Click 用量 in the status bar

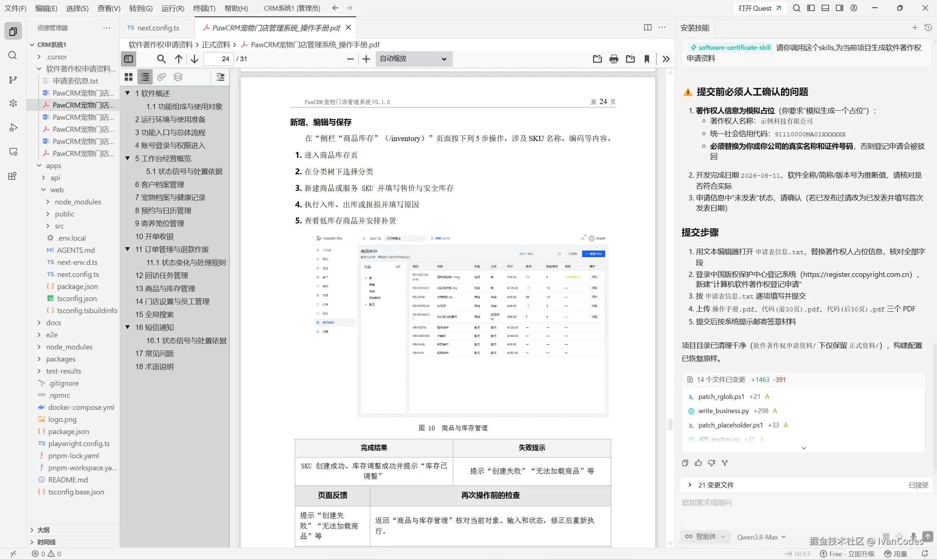(x=896, y=554)
